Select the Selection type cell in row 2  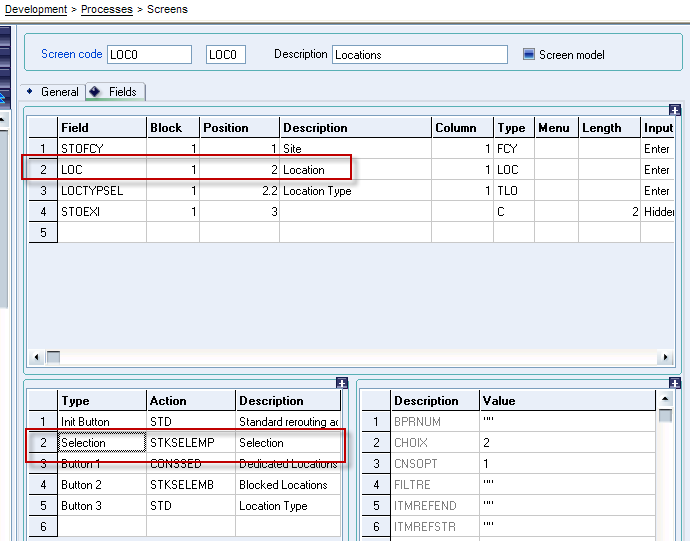[101, 443]
